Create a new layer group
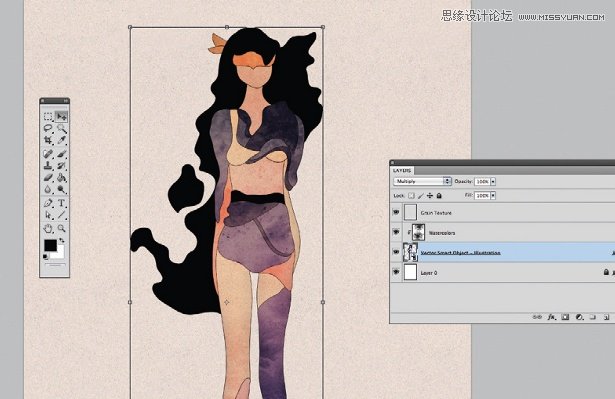 (593, 317)
